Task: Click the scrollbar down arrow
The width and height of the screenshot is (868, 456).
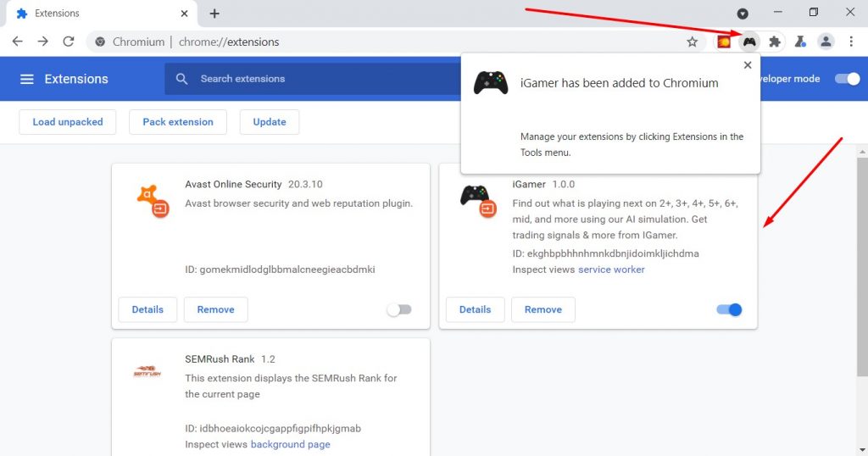Action: click(x=862, y=450)
